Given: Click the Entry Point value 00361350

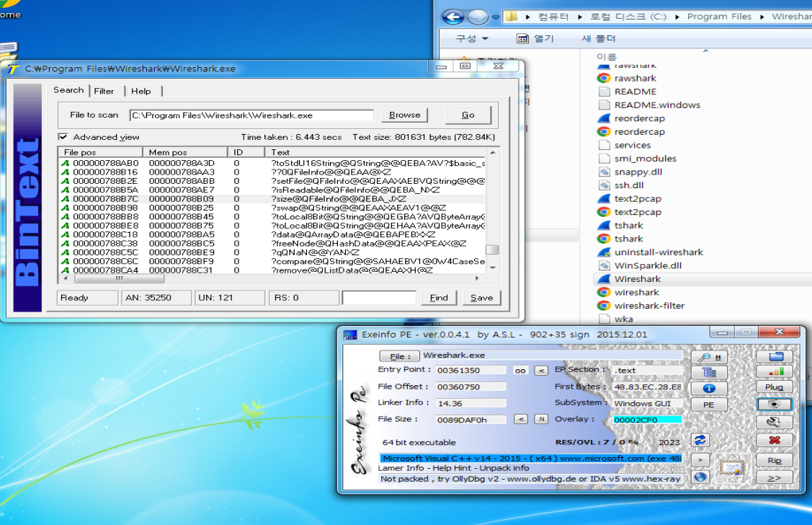Looking at the screenshot, I should [470, 371].
